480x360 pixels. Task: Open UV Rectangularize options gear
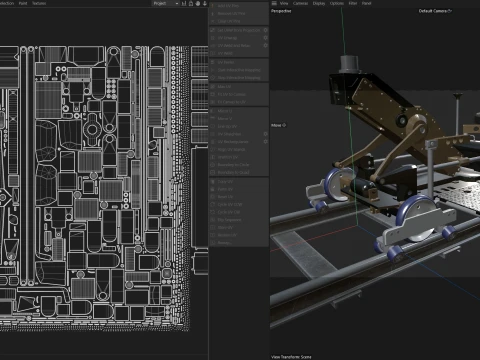[x=266, y=142]
